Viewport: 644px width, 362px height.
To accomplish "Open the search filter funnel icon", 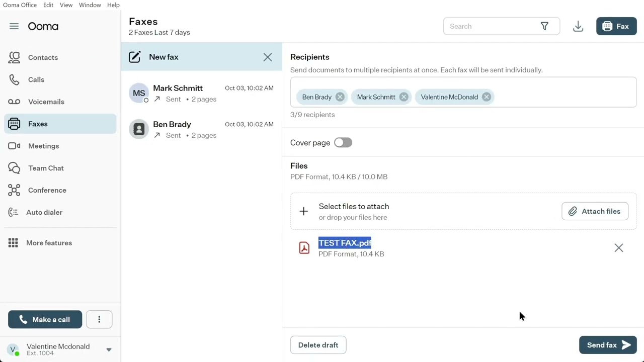I will [x=544, y=26].
